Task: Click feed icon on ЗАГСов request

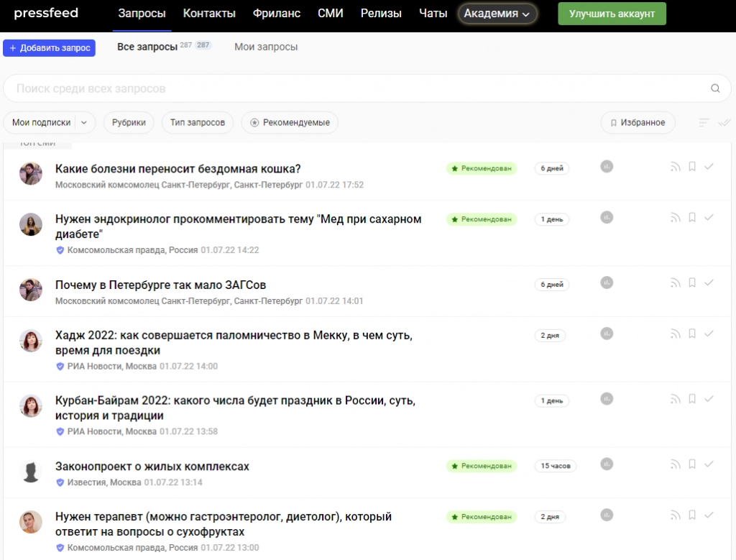Action: click(x=675, y=283)
